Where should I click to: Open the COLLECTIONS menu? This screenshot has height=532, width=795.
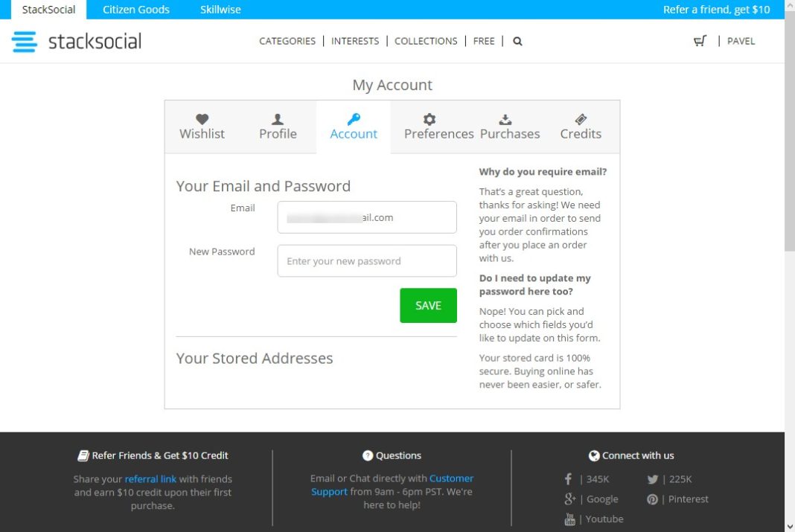coord(426,41)
